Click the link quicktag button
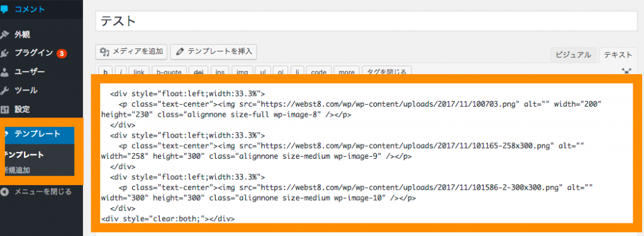644x236 pixels. 139,71
